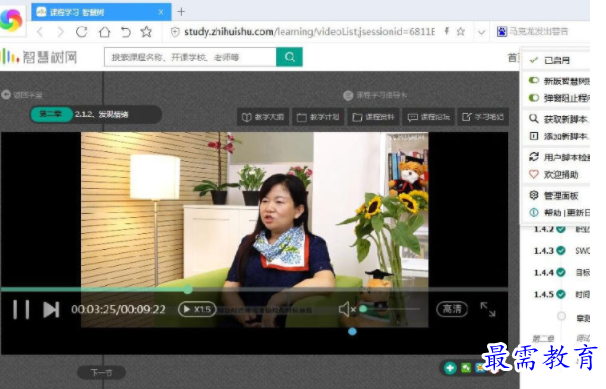The image size is (606, 389).
Task: Select the 课程学习 智慧树 browser tab
Action: pyautogui.click(x=100, y=12)
